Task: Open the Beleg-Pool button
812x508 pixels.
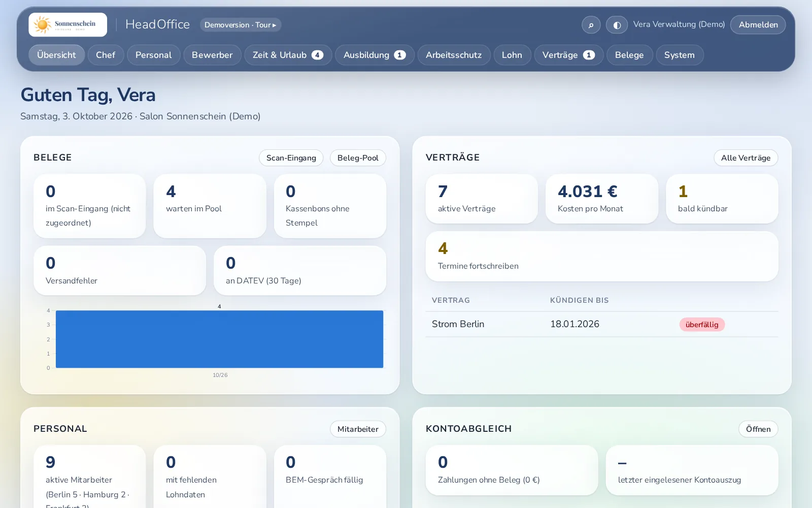Action: point(358,158)
